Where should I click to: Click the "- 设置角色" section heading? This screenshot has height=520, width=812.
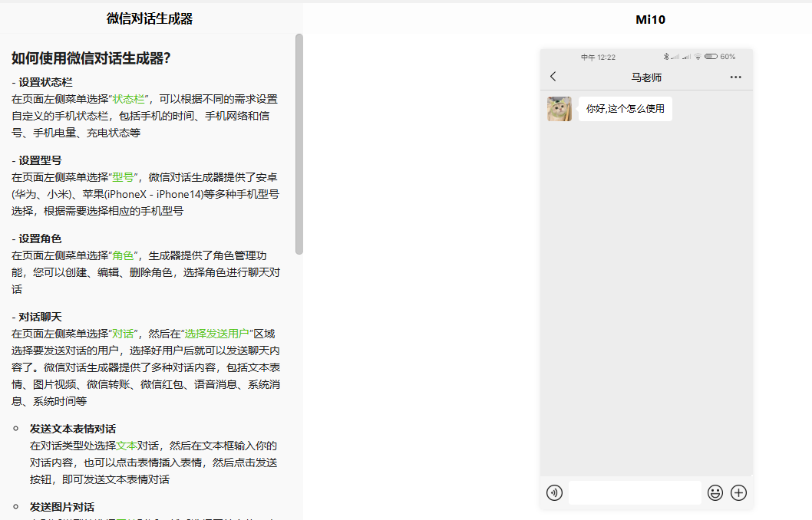[36, 239]
